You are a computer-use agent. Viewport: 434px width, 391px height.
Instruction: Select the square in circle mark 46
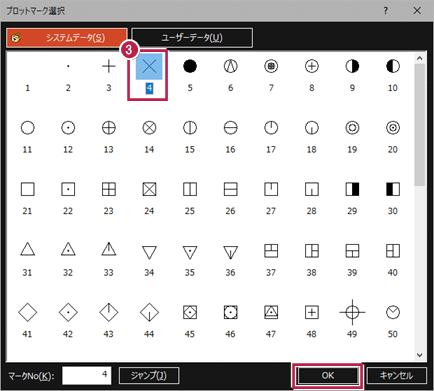coord(230,312)
